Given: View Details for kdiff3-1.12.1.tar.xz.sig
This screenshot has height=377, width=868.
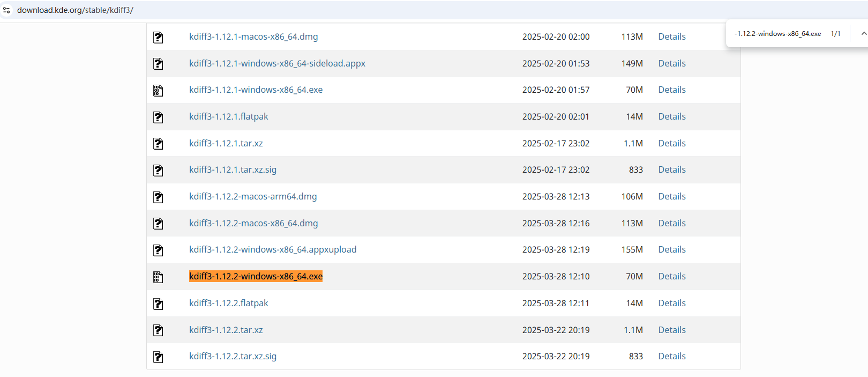Looking at the screenshot, I should point(672,169).
